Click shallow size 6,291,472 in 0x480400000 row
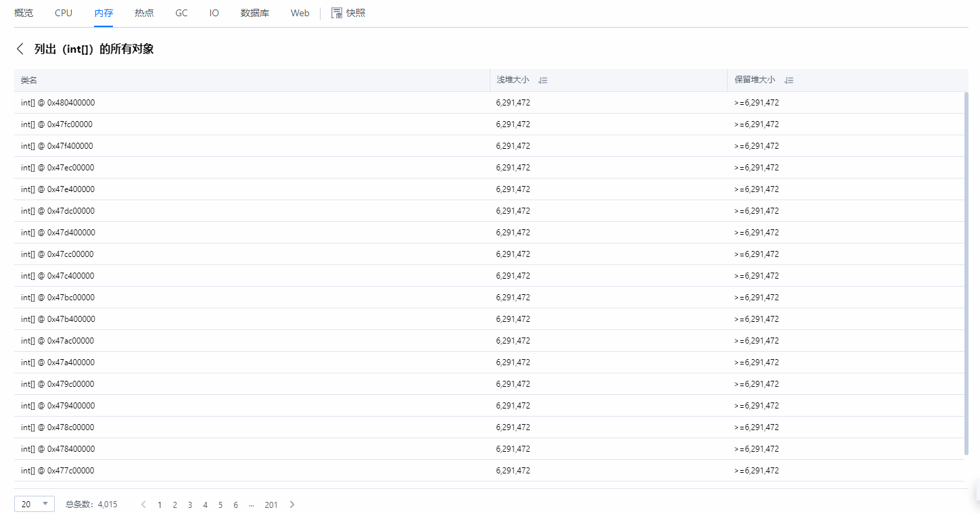The image size is (980, 514). pyautogui.click(x=513, y=103)
